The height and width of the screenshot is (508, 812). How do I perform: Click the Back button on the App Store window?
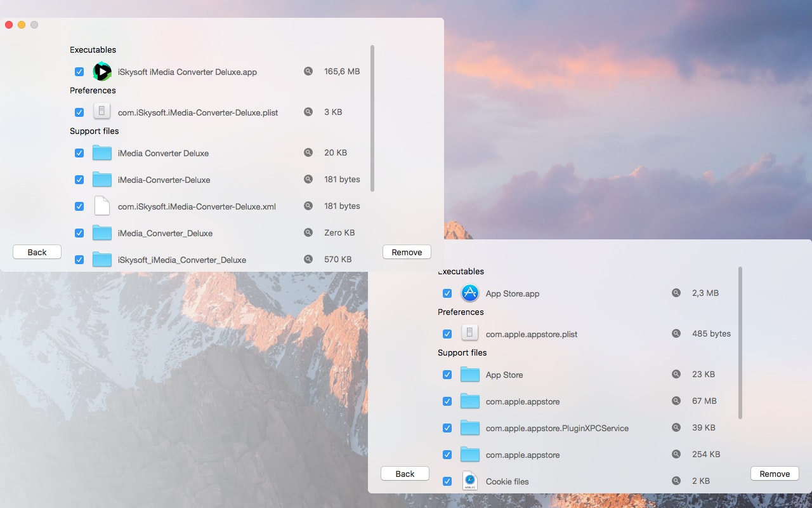tap(405, 473)
